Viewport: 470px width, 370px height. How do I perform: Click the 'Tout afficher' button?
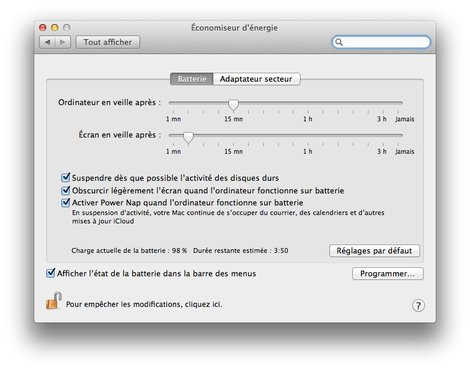[x=108, y=42]
